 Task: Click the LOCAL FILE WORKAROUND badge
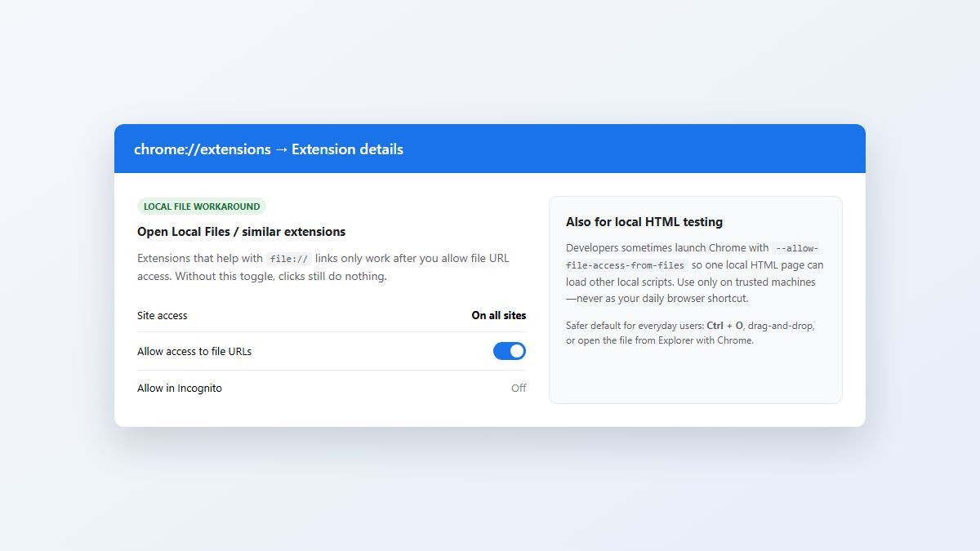click(202, 207)
